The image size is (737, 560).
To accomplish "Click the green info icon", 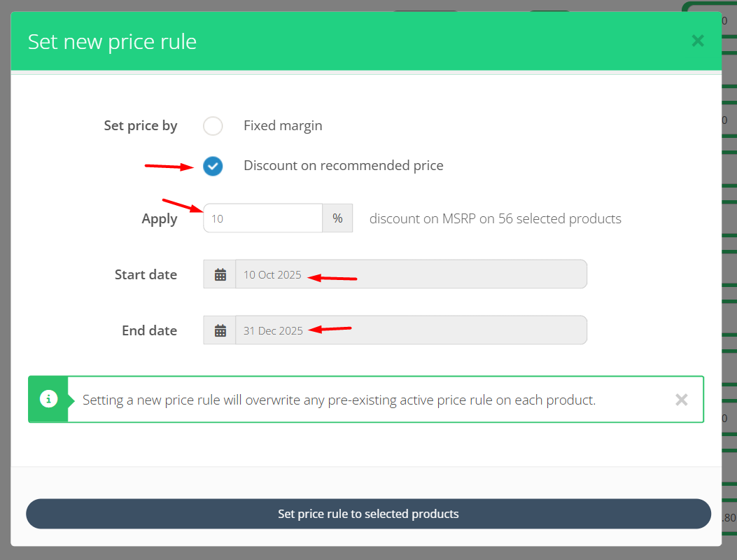I will 48,400.
